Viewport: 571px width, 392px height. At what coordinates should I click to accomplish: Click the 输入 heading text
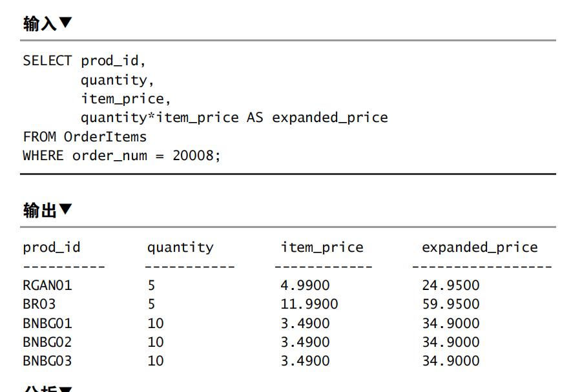pos(39,24)
